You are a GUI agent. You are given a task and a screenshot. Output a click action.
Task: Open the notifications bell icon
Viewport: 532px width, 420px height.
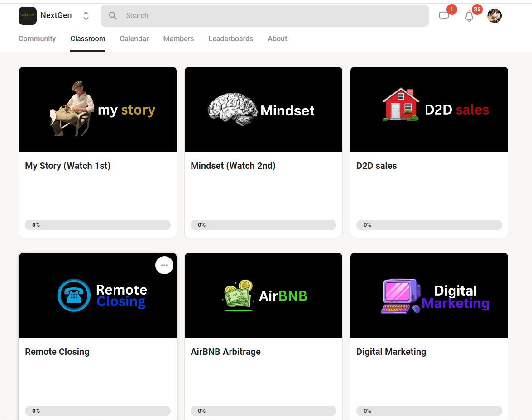pos(469,16)
